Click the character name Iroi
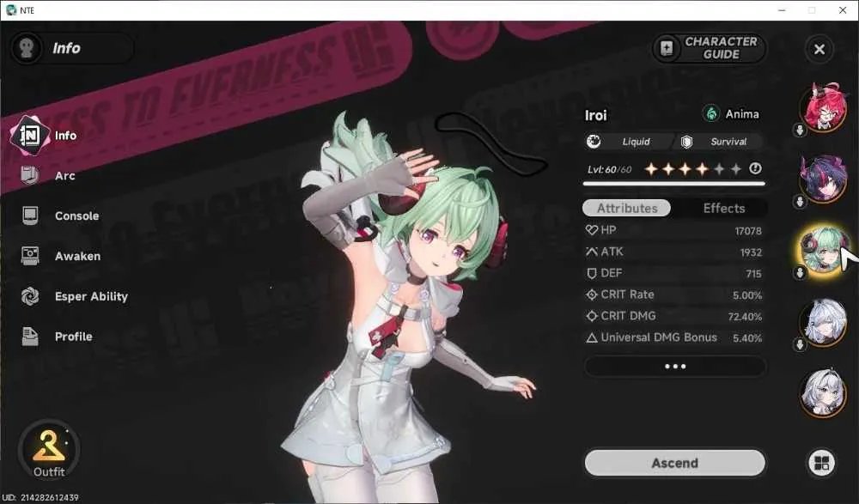This screenshot has height=504, width=859. [x=595, y=115]
